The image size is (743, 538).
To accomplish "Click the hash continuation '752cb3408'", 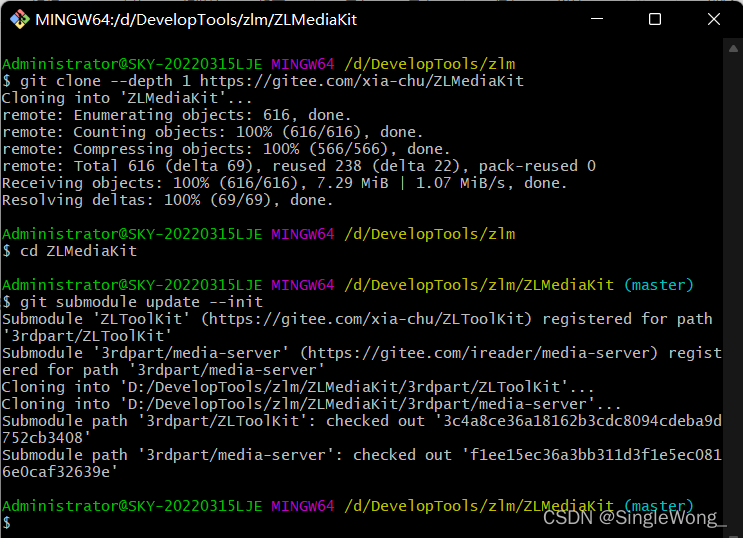I will pyautogui.click(x=46, y=438).
